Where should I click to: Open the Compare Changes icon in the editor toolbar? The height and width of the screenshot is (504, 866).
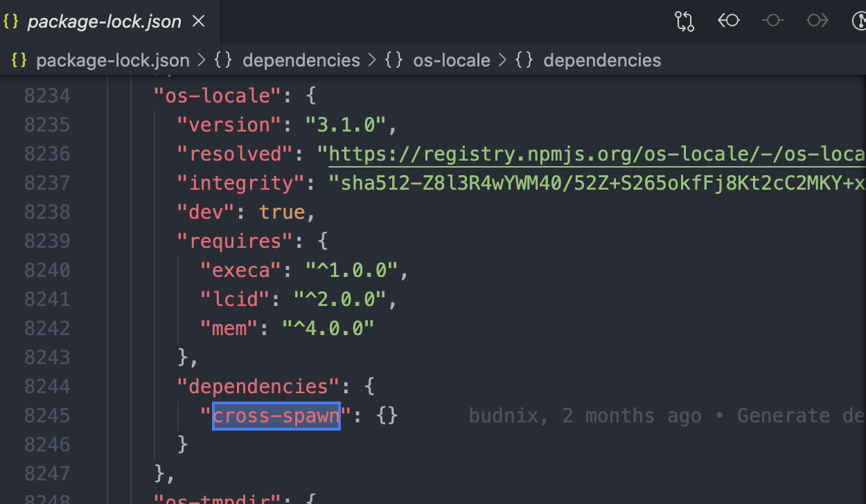684,21
